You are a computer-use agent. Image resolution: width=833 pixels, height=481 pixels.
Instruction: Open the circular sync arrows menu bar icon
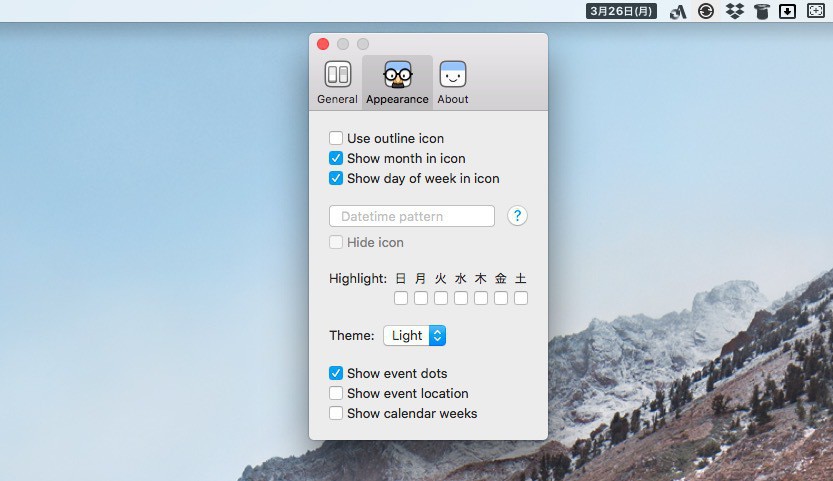[706, 11]
